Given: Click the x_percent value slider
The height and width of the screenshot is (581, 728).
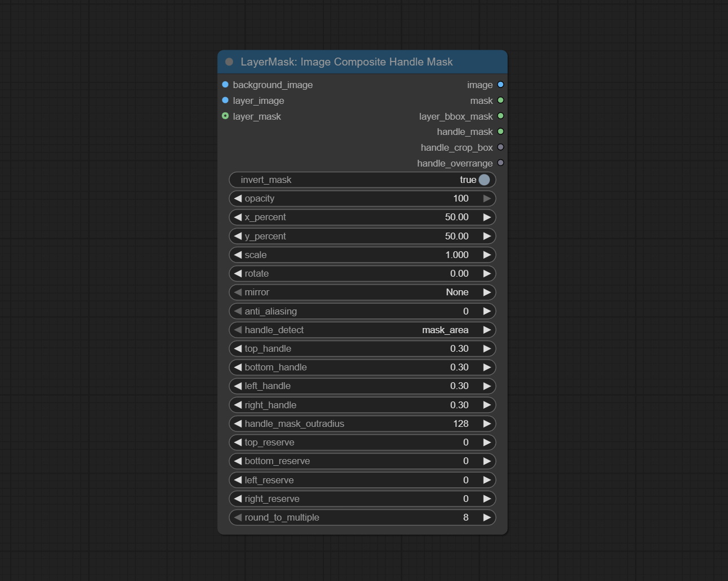Looking at the screenshot, I should [x=362, y=217].
